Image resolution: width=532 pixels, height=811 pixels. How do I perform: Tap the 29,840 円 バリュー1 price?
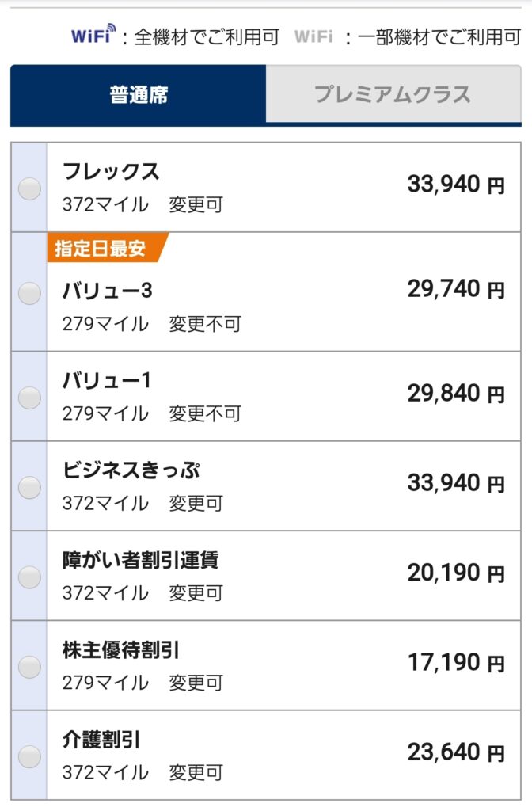click(456, 394)
